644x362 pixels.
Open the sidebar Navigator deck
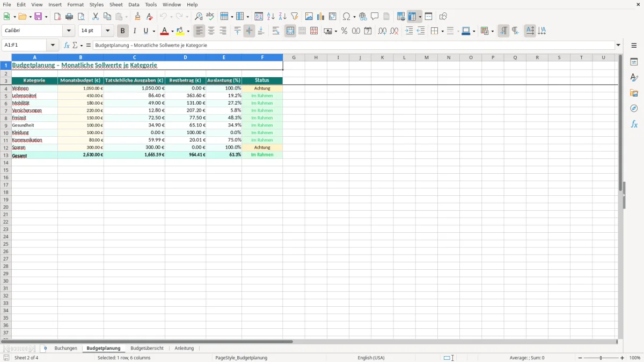pyautogui.click(x=634, y=108)
